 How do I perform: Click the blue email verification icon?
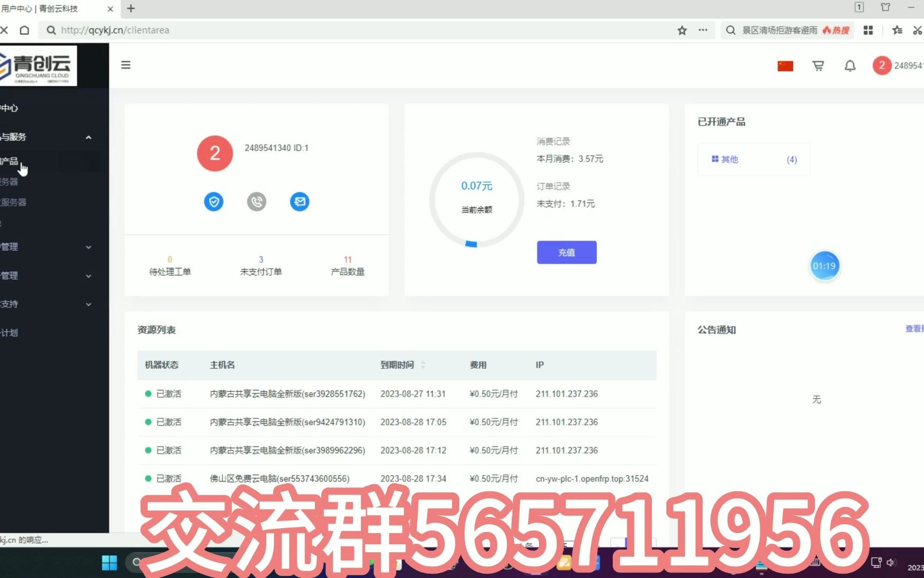(299, 202)
